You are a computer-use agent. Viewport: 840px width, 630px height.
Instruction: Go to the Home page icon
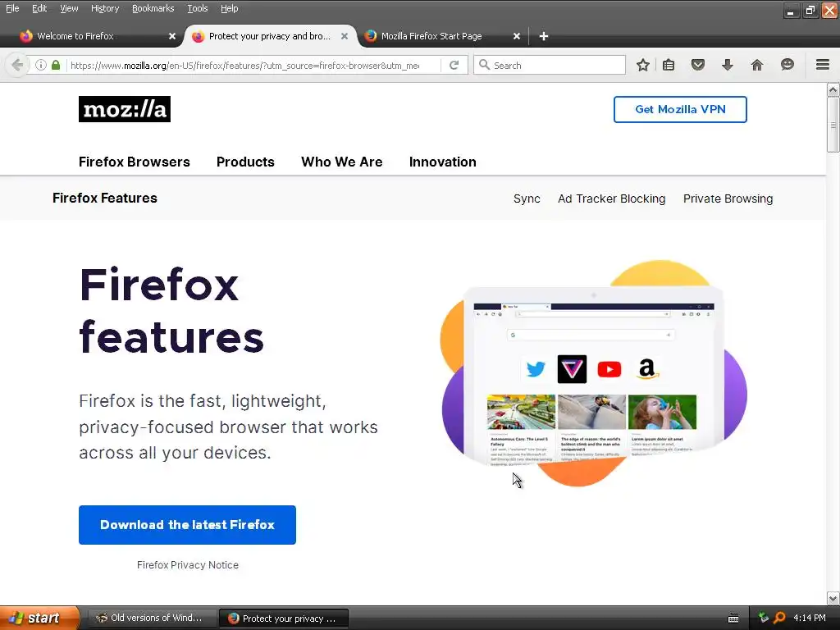pyautogui.click(x=757, y=66)
